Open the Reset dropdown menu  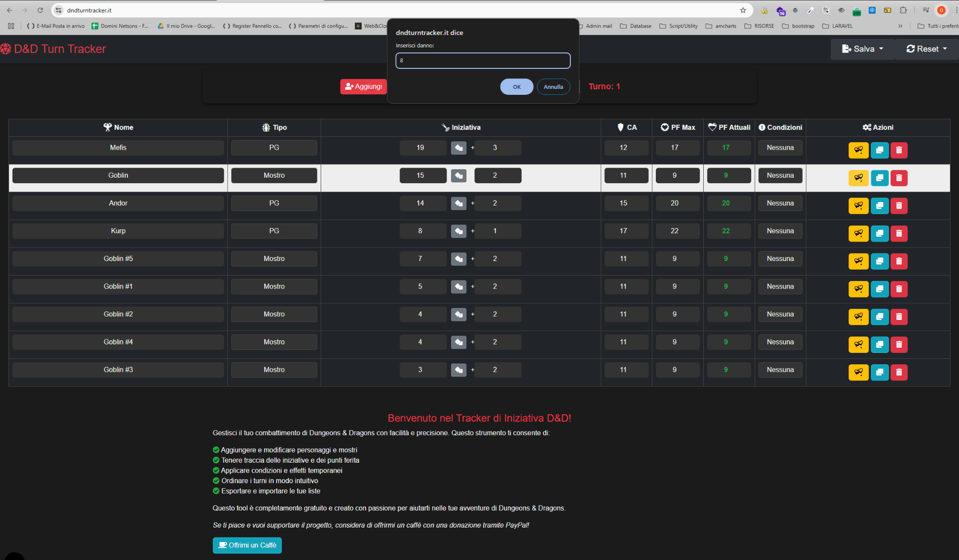pos(927,49)
